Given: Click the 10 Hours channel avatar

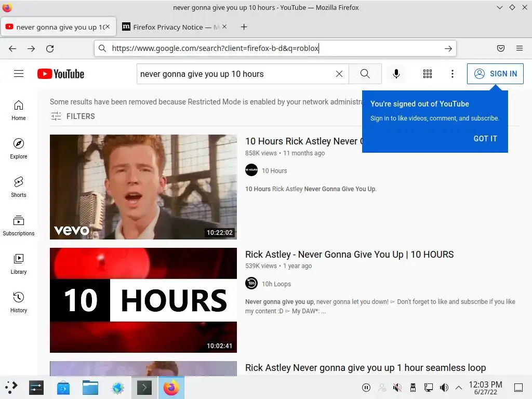Looking at the screenshot, I should (251, 170).
